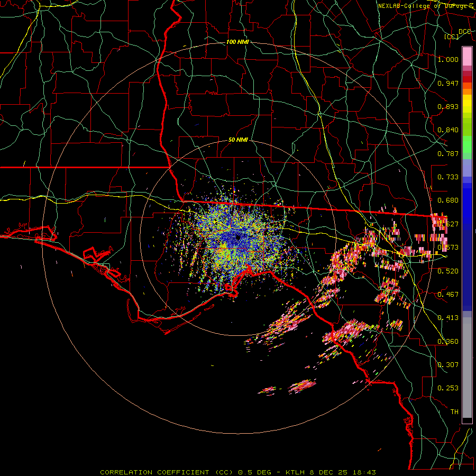The width and height of the screenshot is (476, 476).
Task: Click the 0.467 legend value
Action: [x=448, y=295]
